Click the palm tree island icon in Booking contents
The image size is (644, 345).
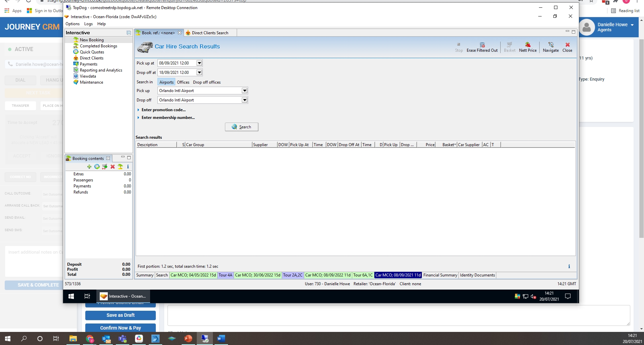point(120,167)
